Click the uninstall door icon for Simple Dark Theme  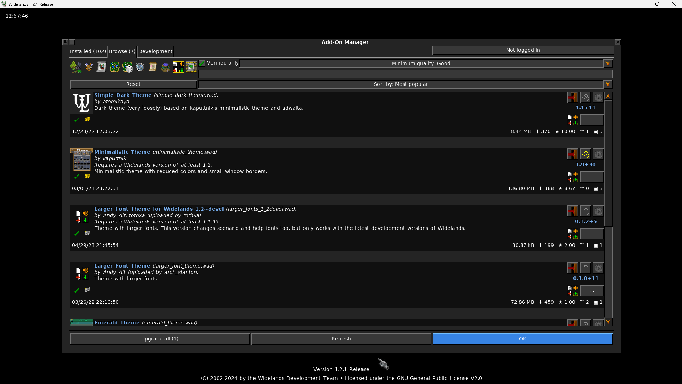[572, 97]
